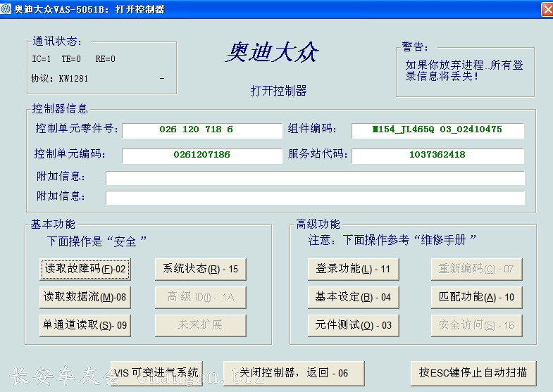Image resolution: width=553 pixels, height=392 pixels.
Task: Click the 注意: 下面操作参考"维修手册" label
Action: tap(392, 240)
